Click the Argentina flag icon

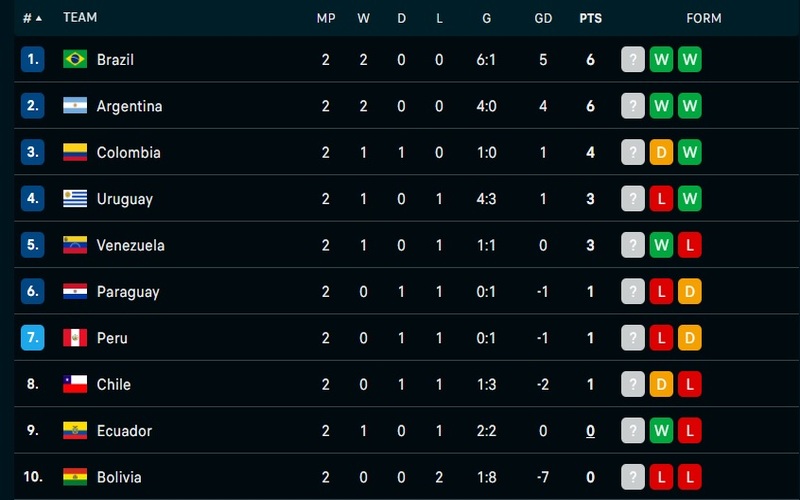(x=75, y=106)
